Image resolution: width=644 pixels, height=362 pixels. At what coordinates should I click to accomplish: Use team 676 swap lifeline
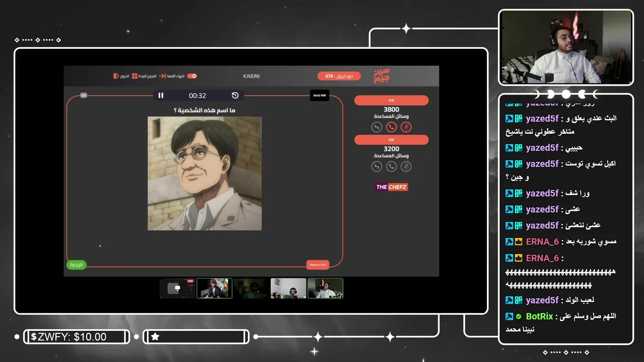pyautogui.click(x=377, y=127)
